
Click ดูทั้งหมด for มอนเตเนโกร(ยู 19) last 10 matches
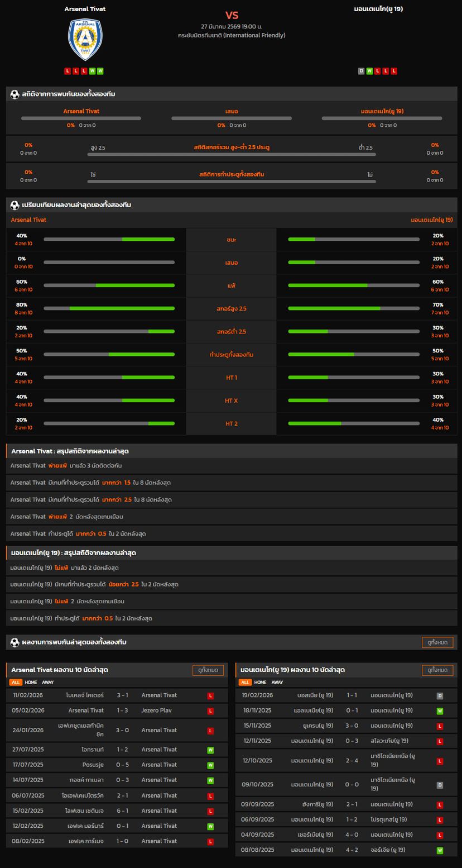pyautogui.click(x=437, y=670)
